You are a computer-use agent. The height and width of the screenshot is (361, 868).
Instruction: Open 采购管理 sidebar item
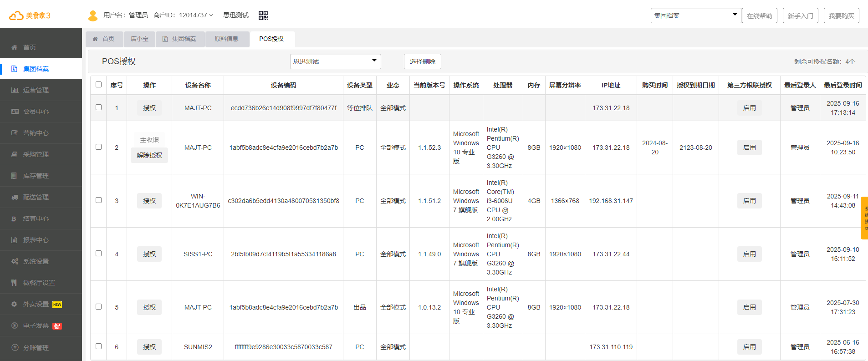36,154
